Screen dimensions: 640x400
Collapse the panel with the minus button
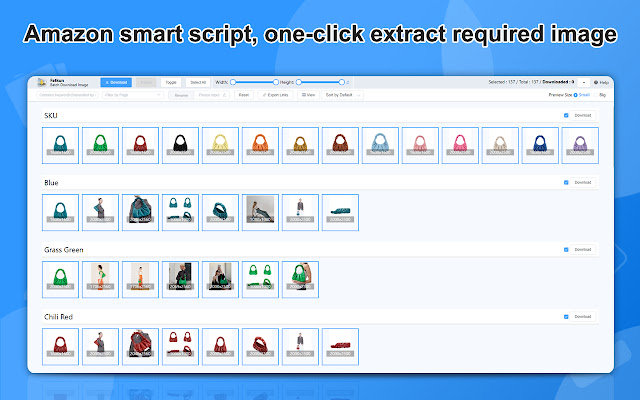pyautogui.click(x=584, y=82)
